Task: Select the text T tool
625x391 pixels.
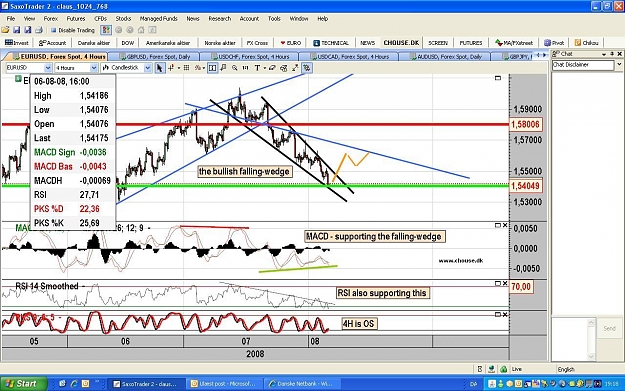Action: 257,68
